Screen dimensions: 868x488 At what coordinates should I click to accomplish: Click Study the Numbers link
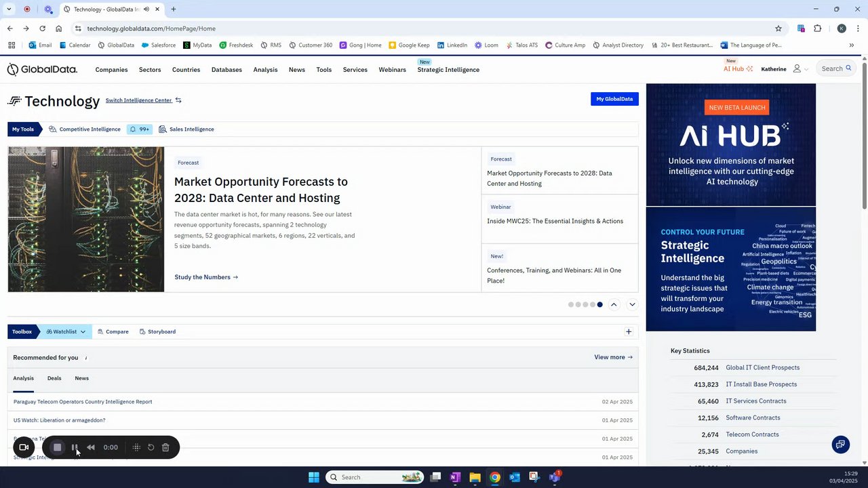tap(206, 277)
